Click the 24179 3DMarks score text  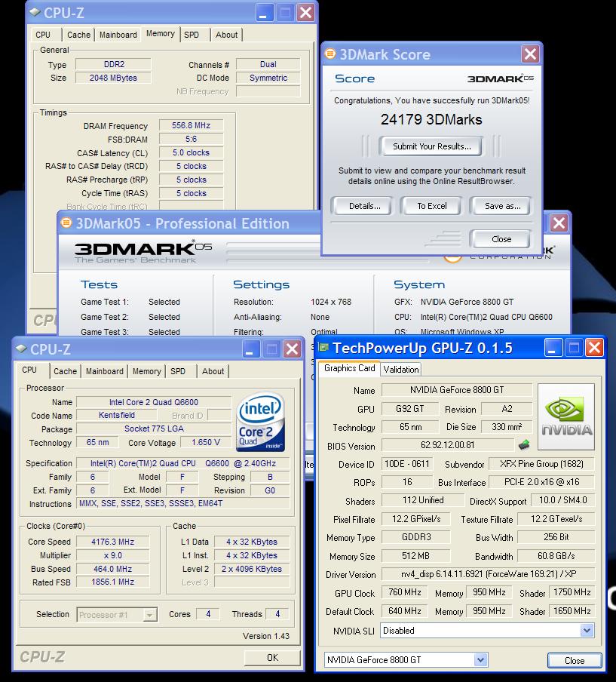coord(431,119)
